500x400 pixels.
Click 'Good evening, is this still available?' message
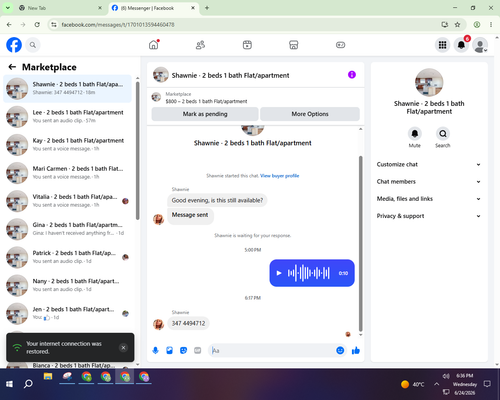[x=217, y=200]
